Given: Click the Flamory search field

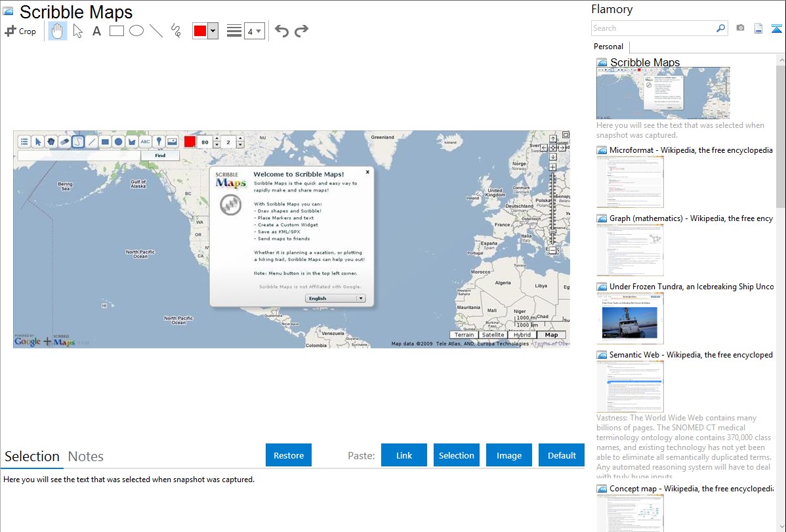Looking at the screenshot, I should coord(653,28).
